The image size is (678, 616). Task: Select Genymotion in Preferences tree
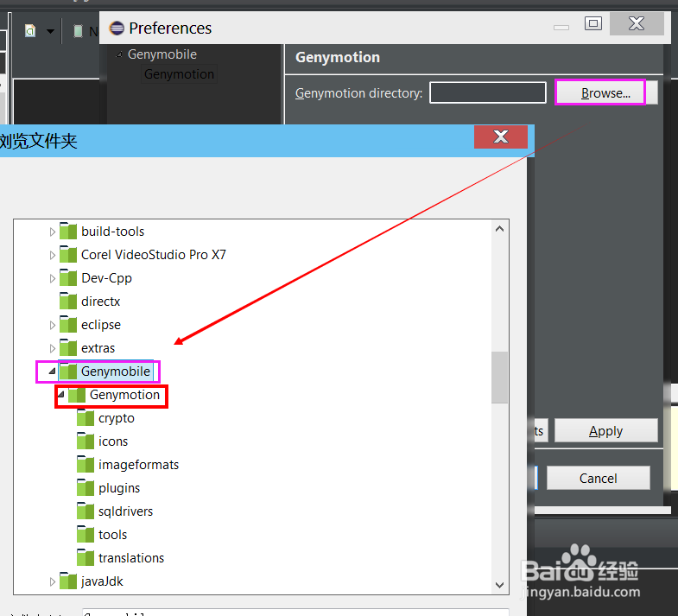click(179, 74)
